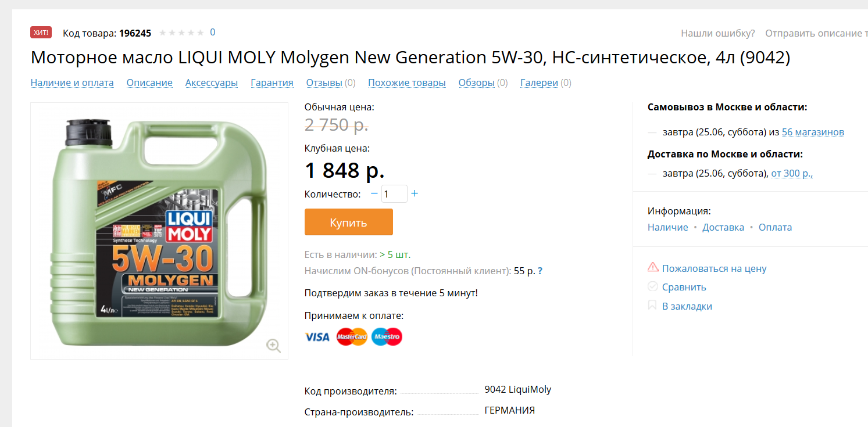Click the magnifier zoom icon on product image
The width and height of the screenshot is (868, 427).
pos(273,346)
